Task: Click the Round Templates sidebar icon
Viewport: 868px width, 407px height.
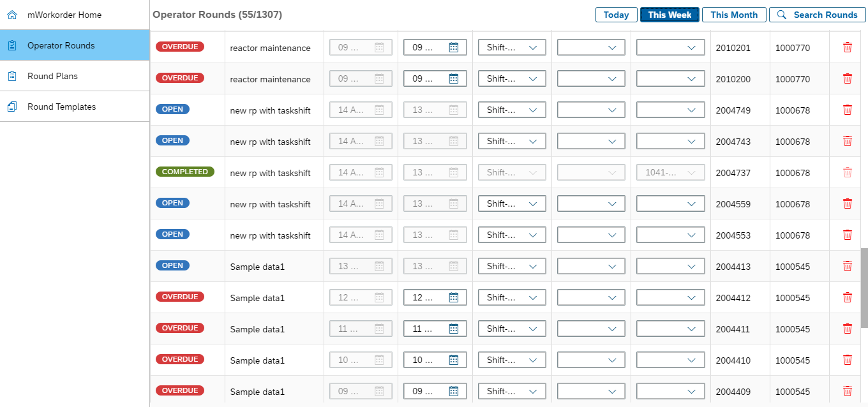Action: pos(11,107)
